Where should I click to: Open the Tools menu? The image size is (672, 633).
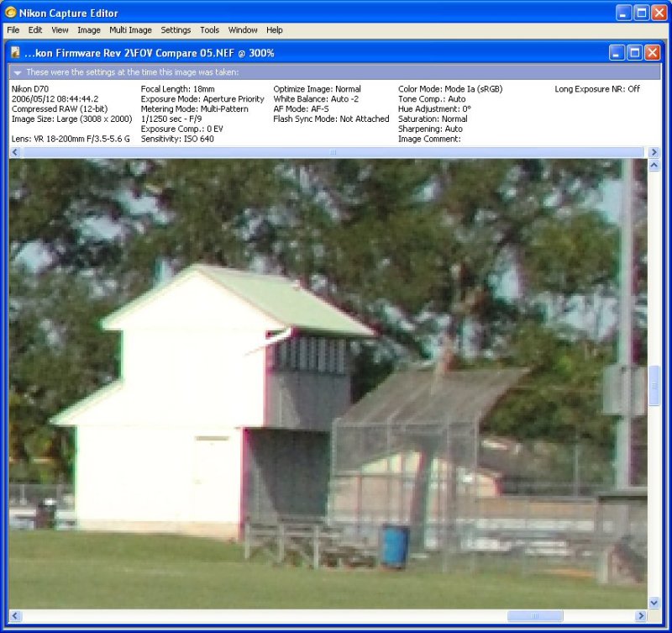209,30
